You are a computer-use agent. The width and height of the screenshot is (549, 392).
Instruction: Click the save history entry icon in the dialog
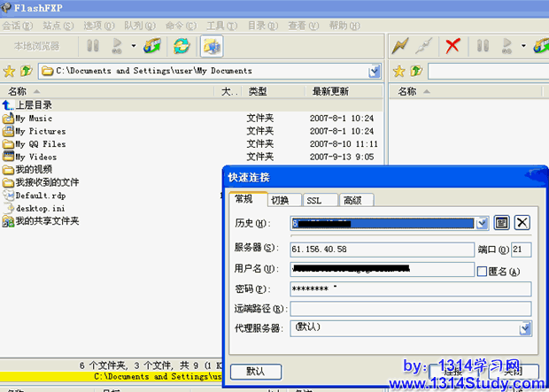[x=501, y=223]
